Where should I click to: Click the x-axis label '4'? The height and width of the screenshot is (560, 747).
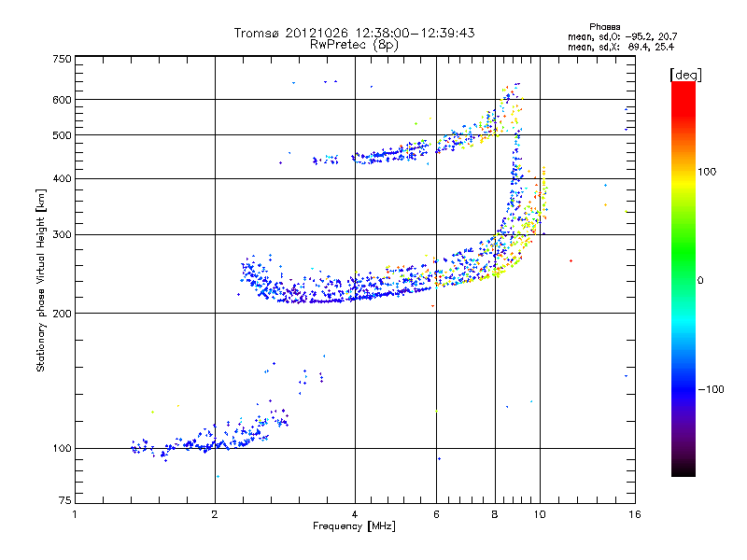(x=355, y=514)
